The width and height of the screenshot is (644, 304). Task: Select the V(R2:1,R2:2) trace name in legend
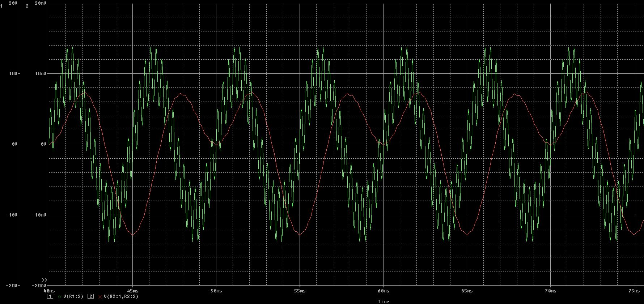pos(121,296)
